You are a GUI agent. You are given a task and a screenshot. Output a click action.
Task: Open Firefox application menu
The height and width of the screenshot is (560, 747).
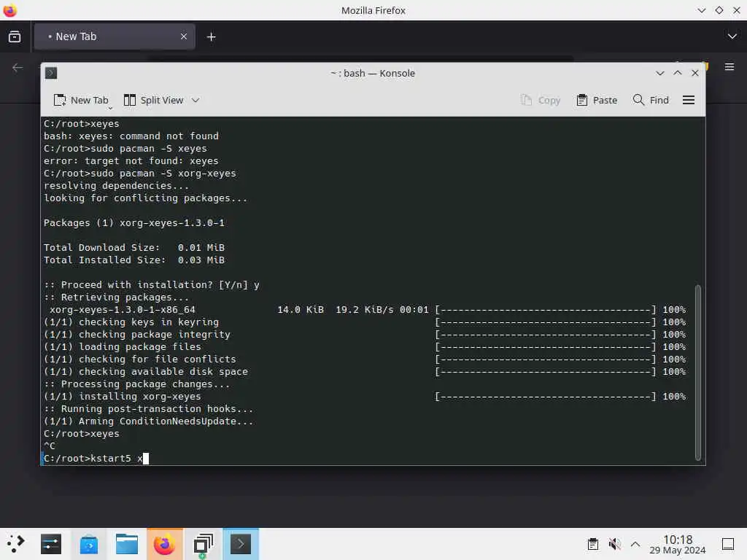tap(729, 67)
